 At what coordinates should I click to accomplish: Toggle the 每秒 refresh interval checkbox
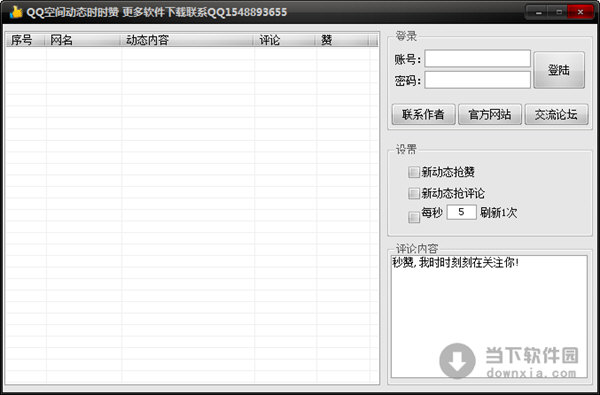[414, 217]
